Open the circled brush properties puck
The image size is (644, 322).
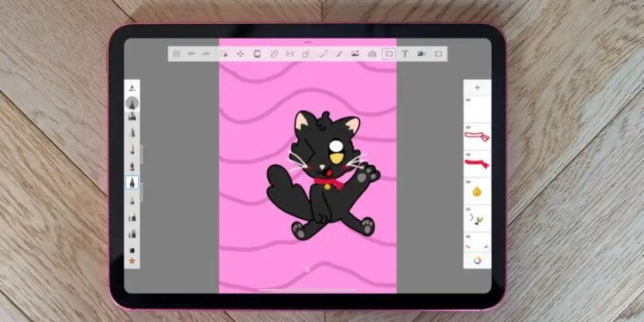point(132,103)
